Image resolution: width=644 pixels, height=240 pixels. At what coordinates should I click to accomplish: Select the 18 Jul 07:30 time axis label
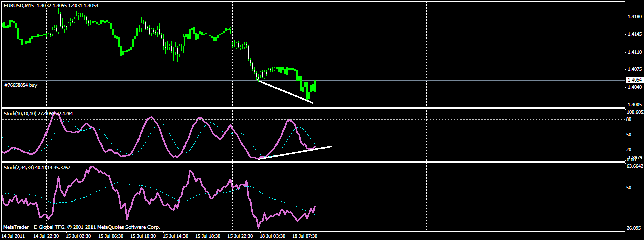point(304,236)
